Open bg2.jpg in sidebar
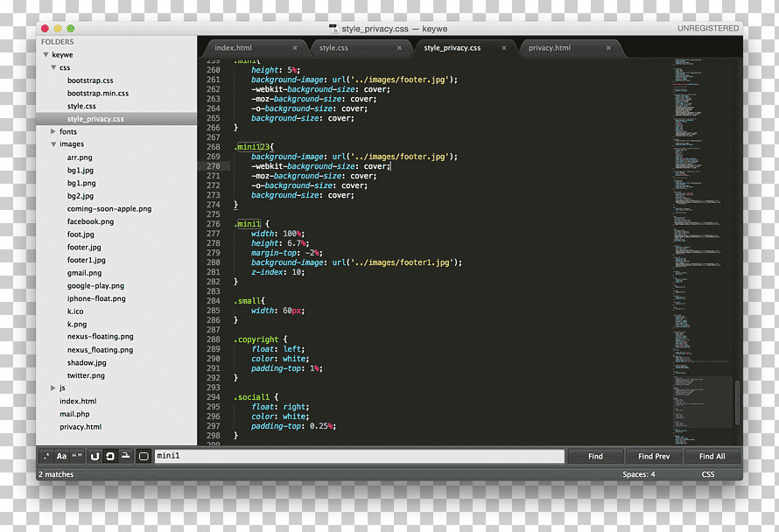This screenshot has width=779, height=532. coord(80,196)
